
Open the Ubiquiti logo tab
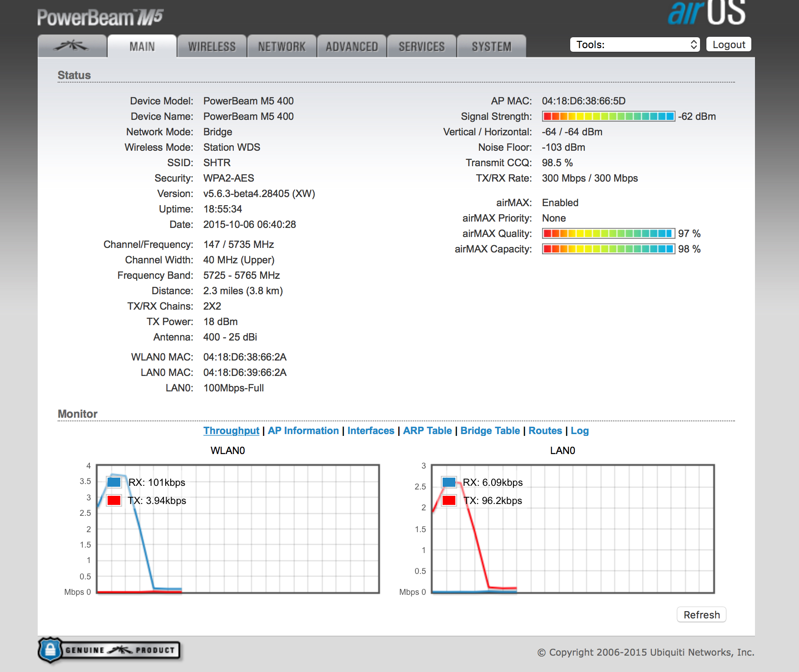pyautogui.click(x=72, y=46)
